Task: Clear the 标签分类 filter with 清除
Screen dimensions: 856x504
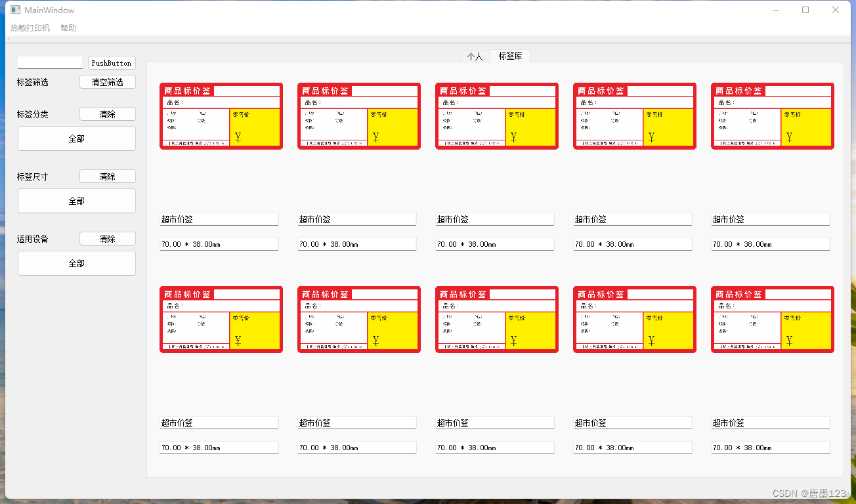Action: [108, 114]
